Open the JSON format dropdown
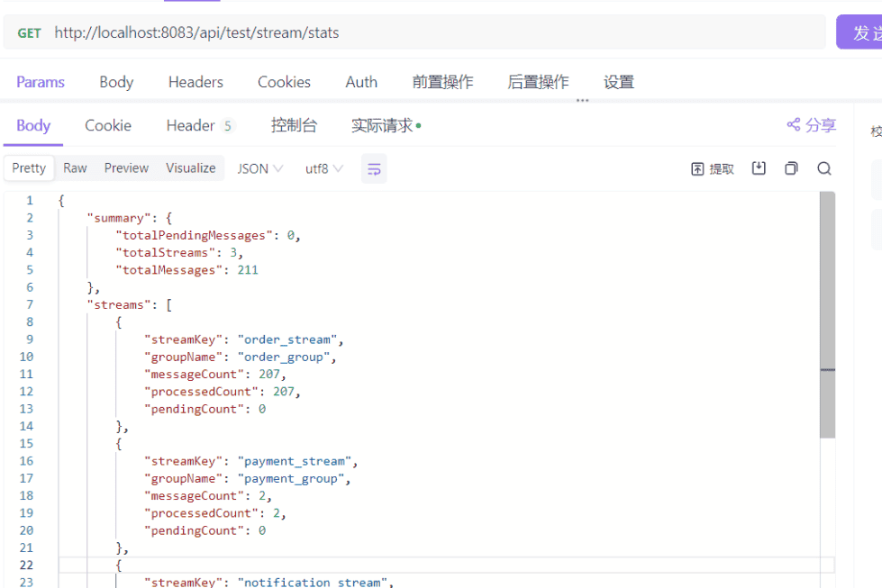This screenshot has width=882, height=588. tap(259, 168)
